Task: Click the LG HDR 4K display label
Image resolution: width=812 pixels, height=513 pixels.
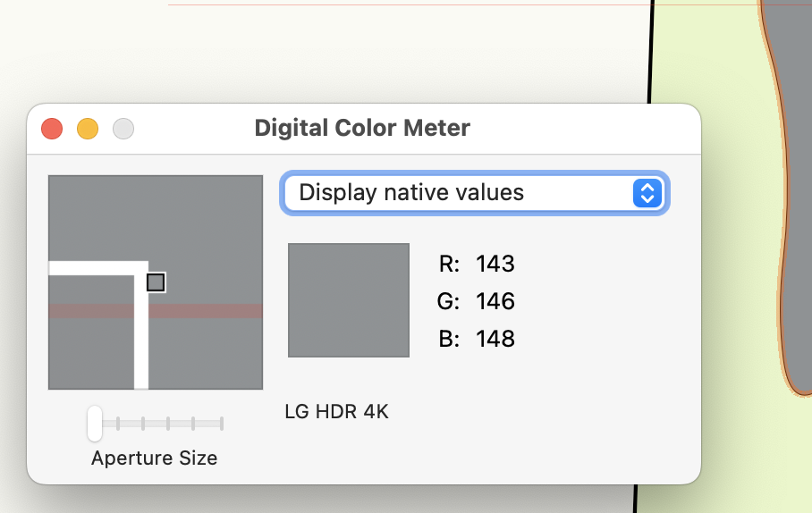Action: point(336,412)
